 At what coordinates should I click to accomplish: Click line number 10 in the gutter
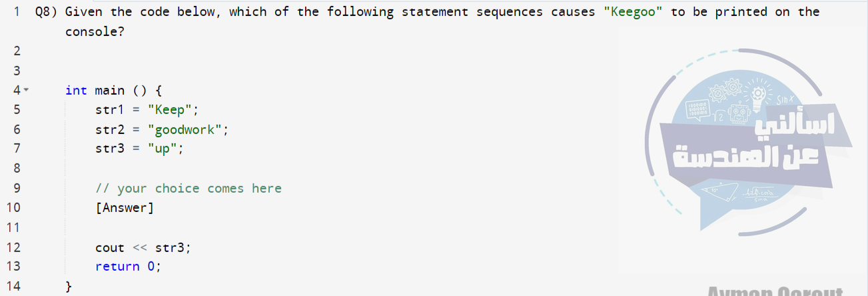pyautogui.click(x=13, y=208)
